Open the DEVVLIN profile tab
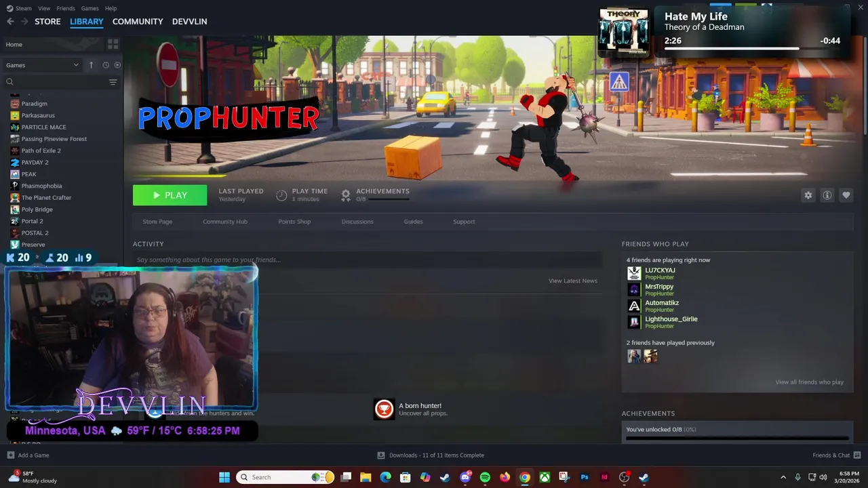Viewport: 868px width, 488px height. pyautogui.click(x=190, y=22)
